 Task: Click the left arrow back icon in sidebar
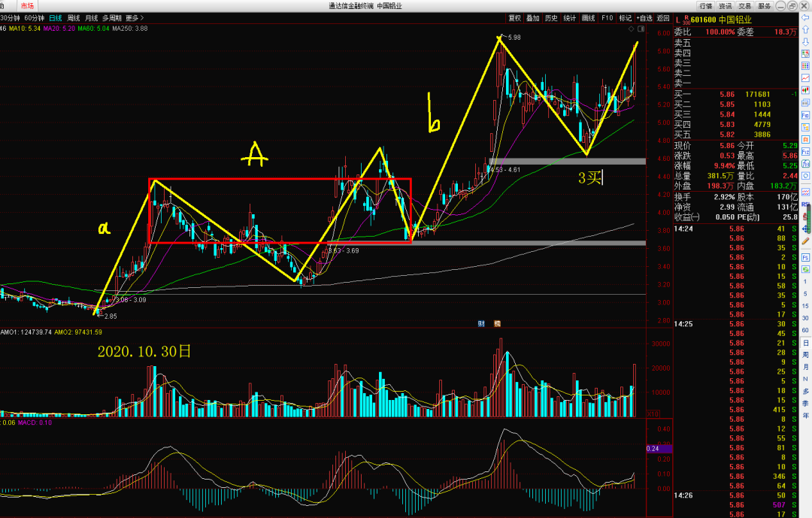[x=805, y=17]
